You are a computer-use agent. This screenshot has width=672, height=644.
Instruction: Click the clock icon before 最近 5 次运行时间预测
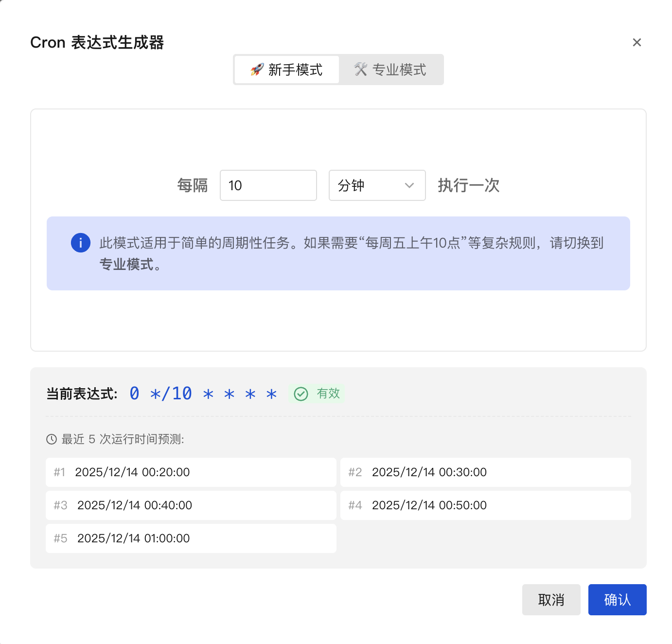[52, 439]
